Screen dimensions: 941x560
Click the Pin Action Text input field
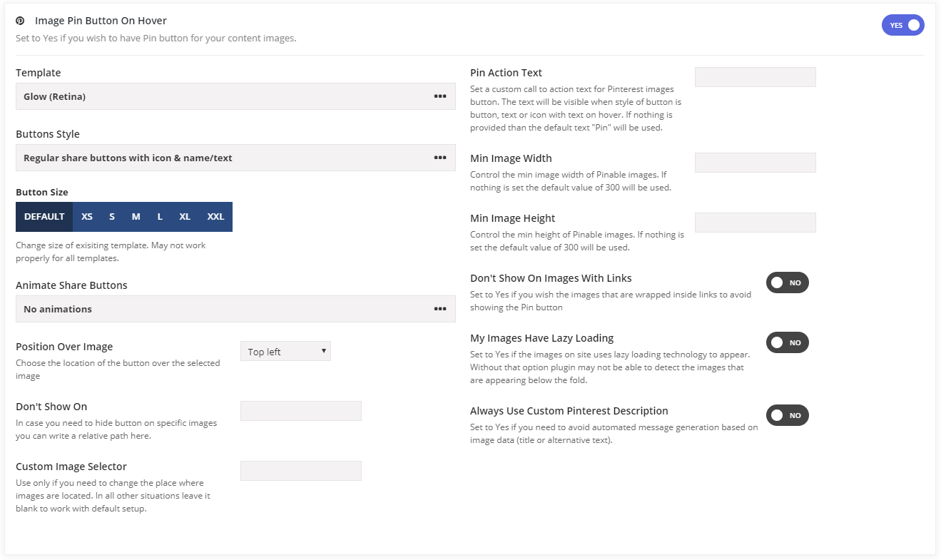tap(755, 77)
